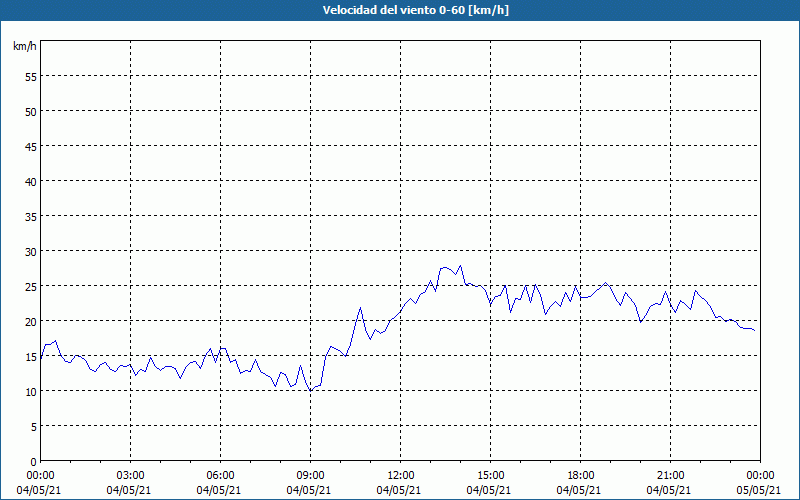
Task: Click the 30 y-axis tick label
Action: click(31, 252)
